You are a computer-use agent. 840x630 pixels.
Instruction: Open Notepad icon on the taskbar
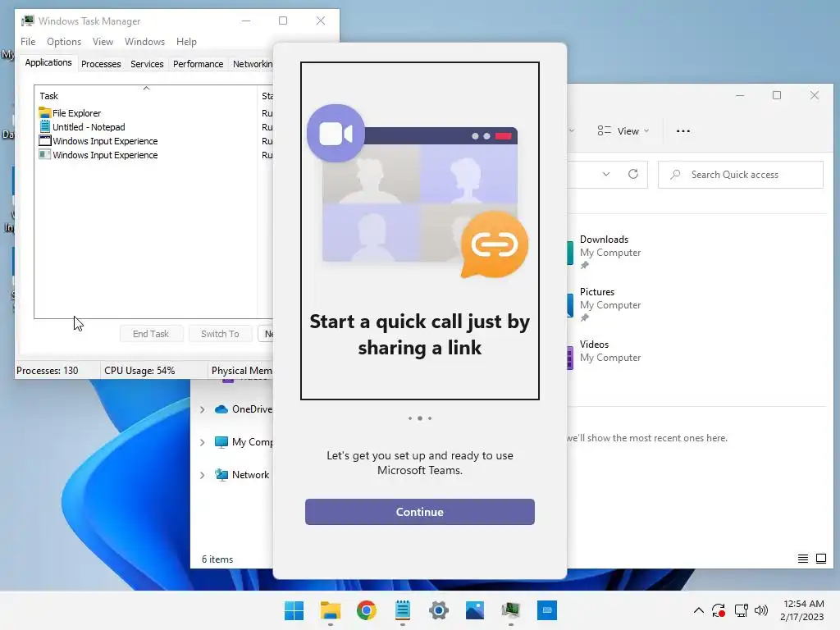coord(403,610)
